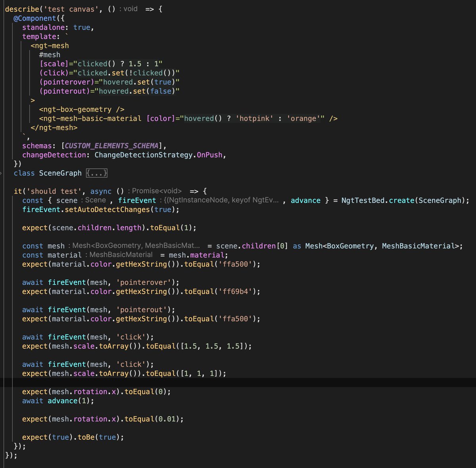Click the highlighted empty current line
Screen dimensions: 476x468
[x=238, y=383]
